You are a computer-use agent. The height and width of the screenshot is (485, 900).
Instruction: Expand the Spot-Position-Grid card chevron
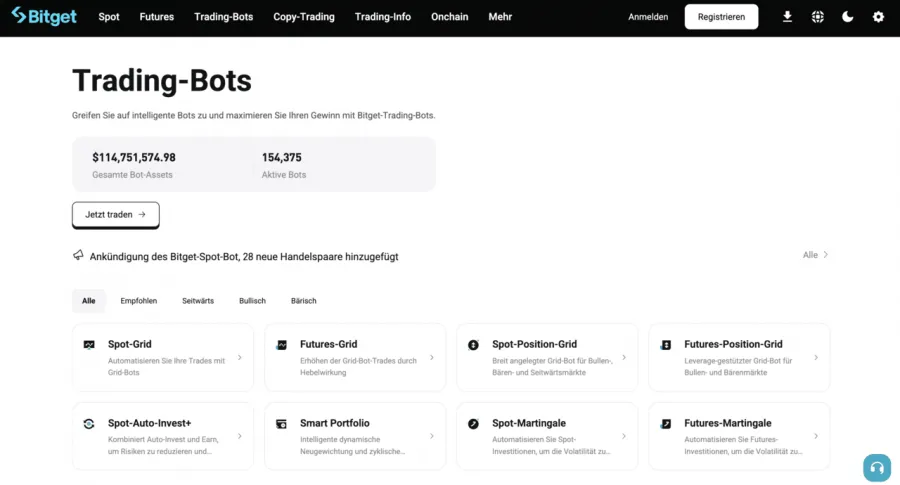point(624,358)
